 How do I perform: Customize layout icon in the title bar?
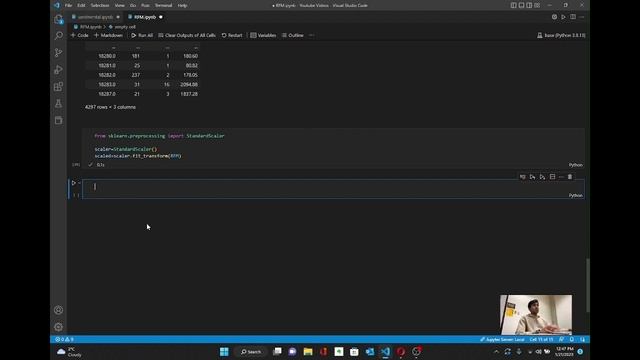coord(537,5)
